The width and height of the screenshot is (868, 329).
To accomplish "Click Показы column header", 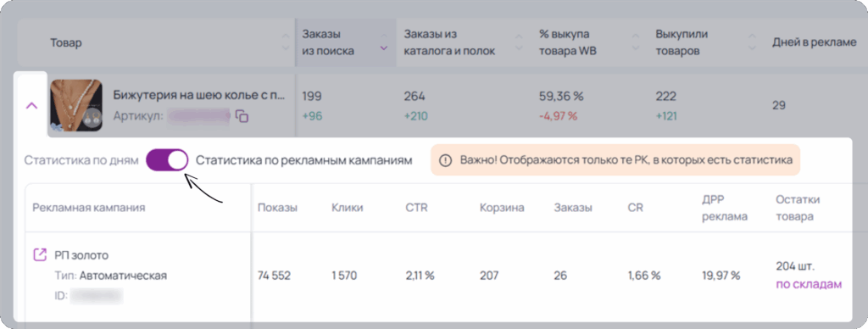I will click(277, 209).
